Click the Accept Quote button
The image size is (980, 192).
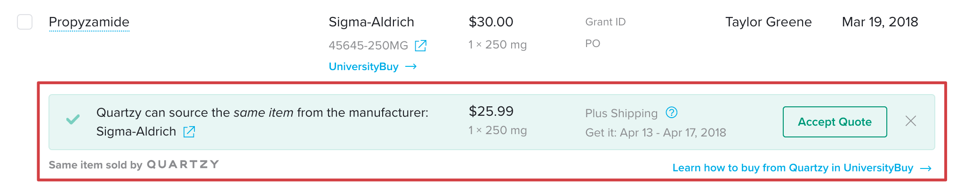835,122
